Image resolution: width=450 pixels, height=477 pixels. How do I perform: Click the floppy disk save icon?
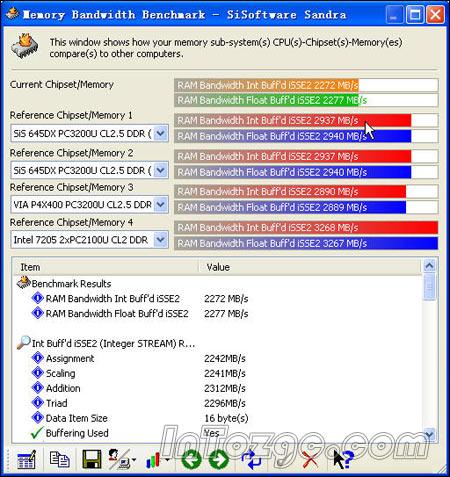click(x=91, y=459)
